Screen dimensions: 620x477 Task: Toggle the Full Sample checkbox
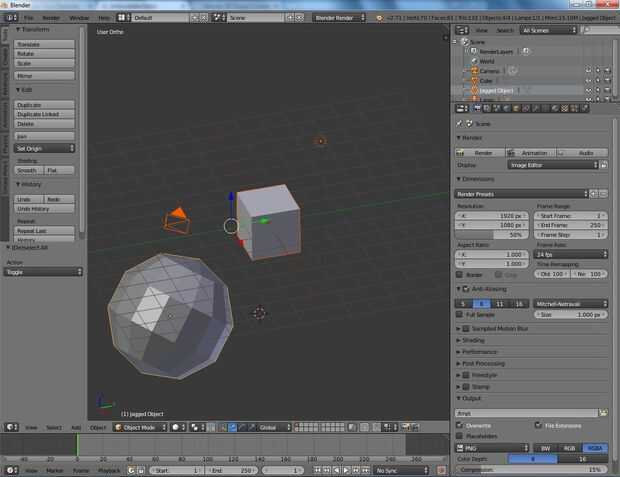[x=459, y=314]
